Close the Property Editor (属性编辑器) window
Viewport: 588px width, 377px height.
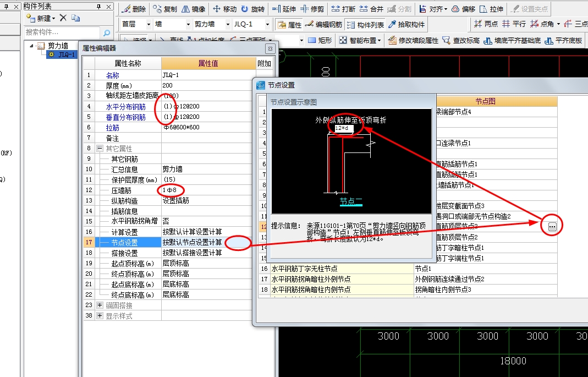pyautogui.click(x=270, y=48)
